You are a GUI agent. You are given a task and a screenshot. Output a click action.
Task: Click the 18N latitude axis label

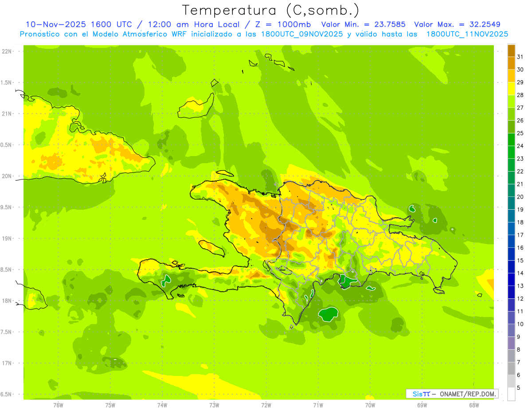pos(7,301)
